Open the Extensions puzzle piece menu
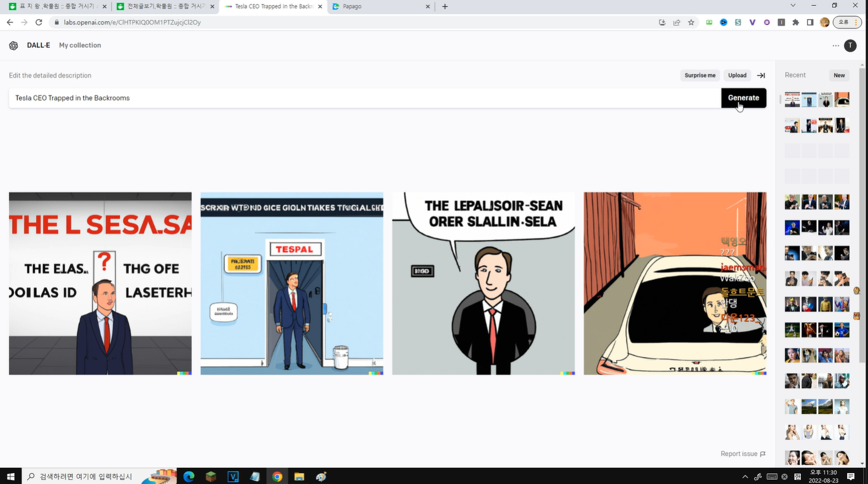The image size is (868, 484). [x=796, y=23]
